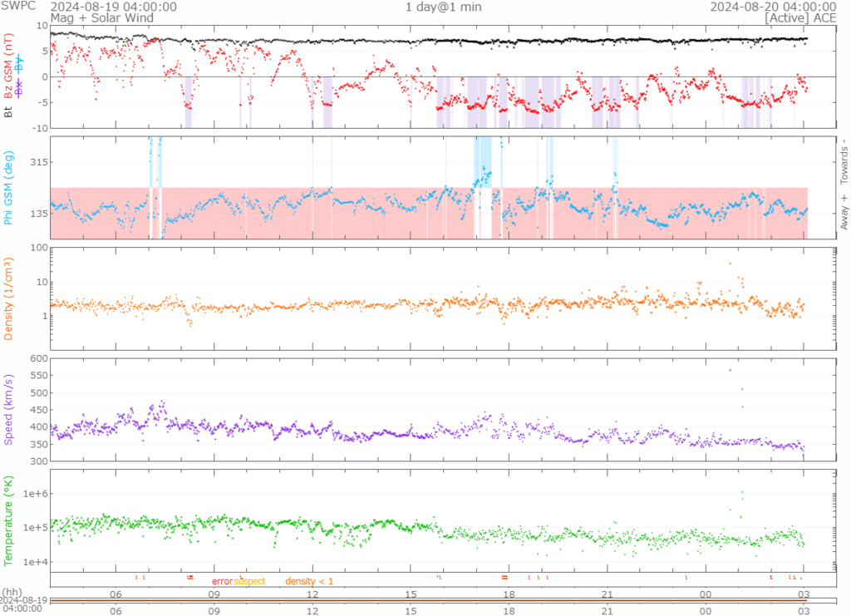Click the orange timeline range bar at bottom
The height and width of the screenshot is (616, 851).
[x=427, y=600]
